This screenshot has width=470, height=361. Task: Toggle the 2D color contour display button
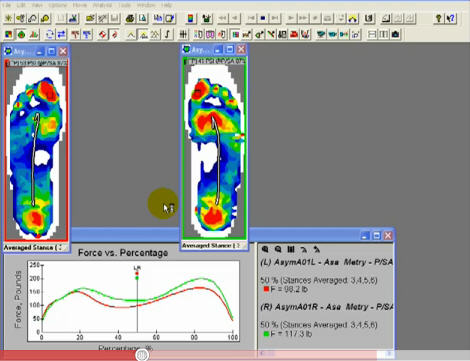(9, 34)
